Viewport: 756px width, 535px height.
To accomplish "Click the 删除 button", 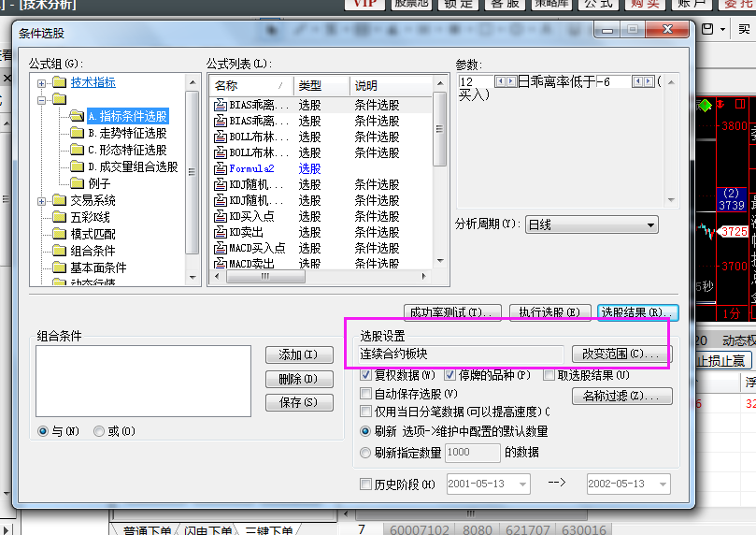I will coord(299,379).
